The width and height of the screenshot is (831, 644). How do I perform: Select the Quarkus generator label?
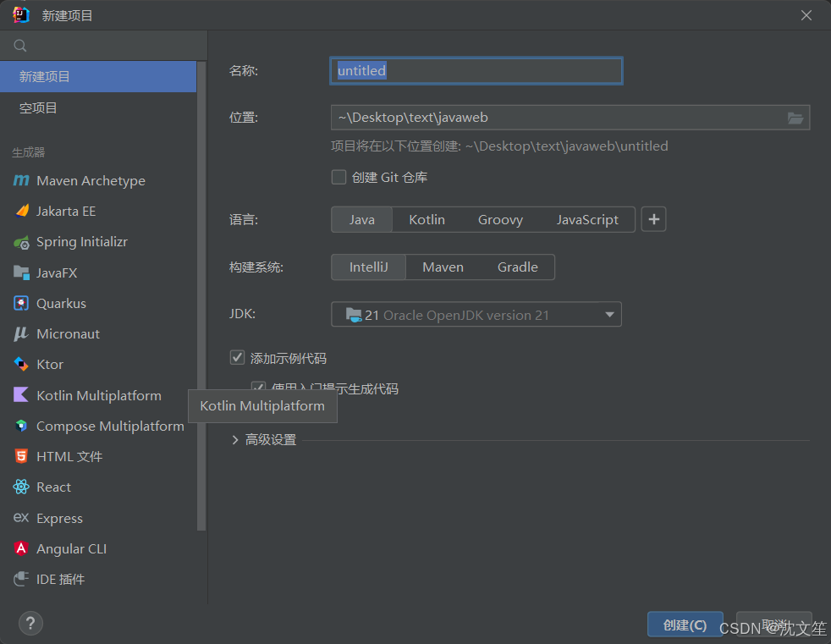(61, 303)
